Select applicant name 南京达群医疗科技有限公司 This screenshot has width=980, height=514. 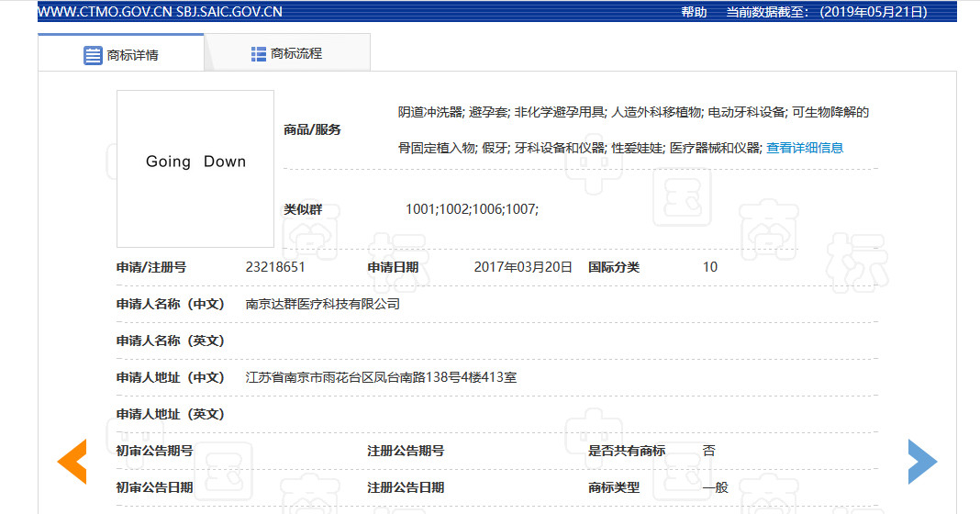(322, 304)
